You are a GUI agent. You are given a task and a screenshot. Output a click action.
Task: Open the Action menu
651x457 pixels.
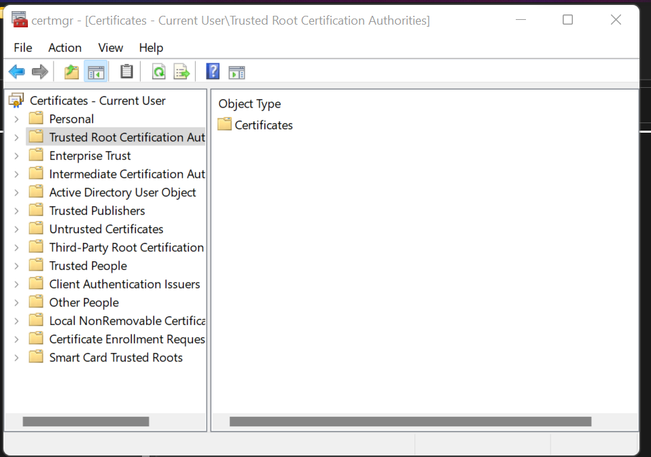click(65, 48)
